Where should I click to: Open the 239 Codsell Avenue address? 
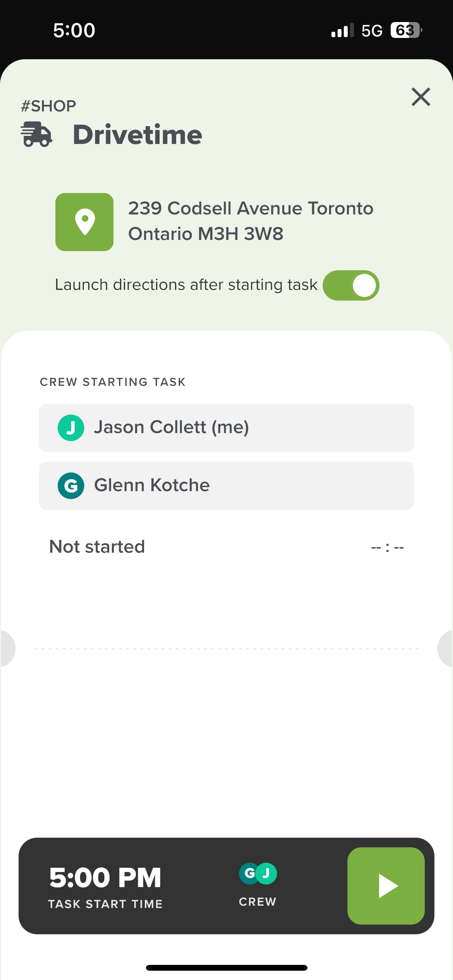coord(251,221)
